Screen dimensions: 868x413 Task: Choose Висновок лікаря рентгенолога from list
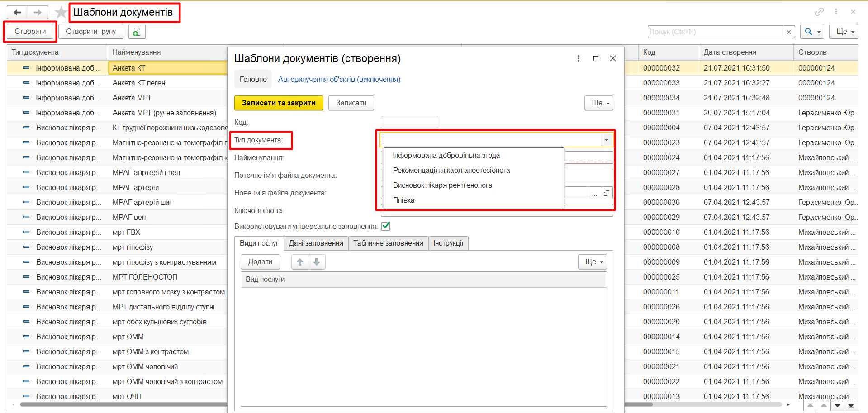pyautogui.click(x=442, y=185)
